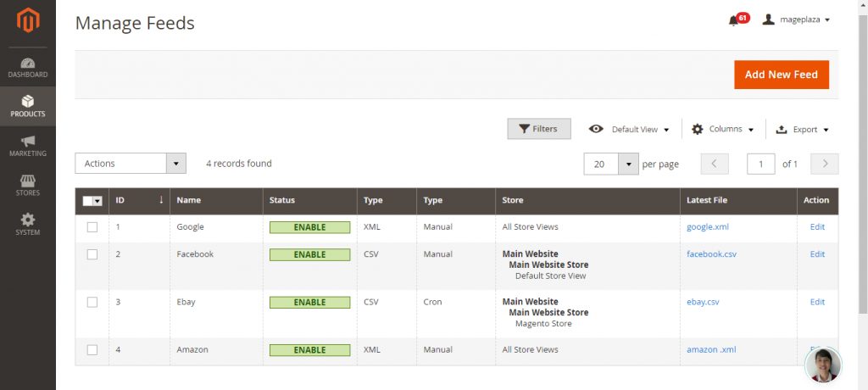868x390 pixels.
Task: Sort by Store column header
Action: click(x=587, y=200)
